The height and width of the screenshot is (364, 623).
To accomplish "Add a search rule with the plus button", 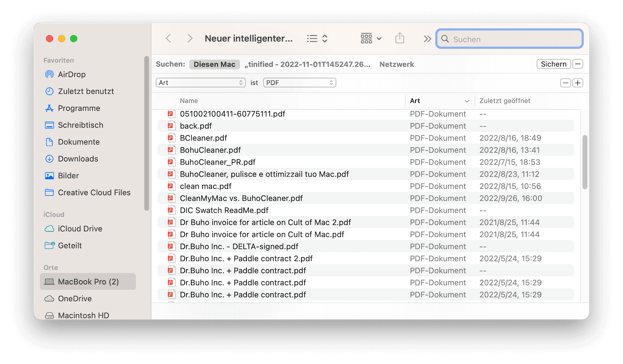I will 578,83.
